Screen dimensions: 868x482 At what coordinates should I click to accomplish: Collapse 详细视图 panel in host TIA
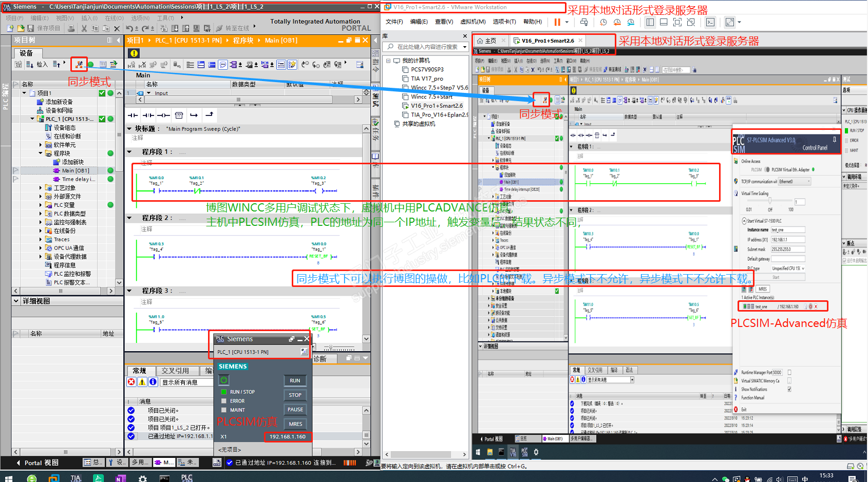click(x=16, y=301)
